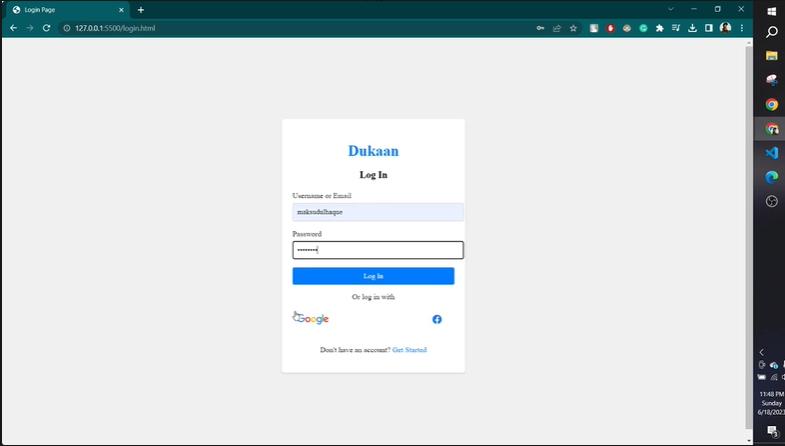Open the Chrome three-dot menu

pos(742,28)
